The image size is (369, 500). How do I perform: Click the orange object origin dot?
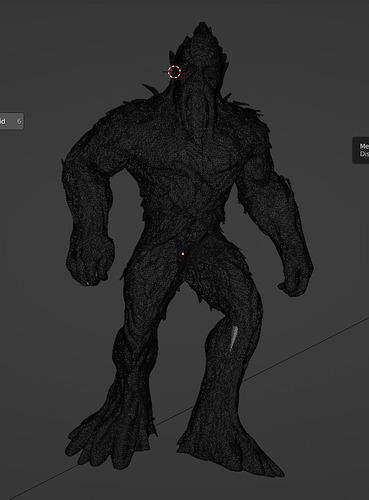click(x=183, y=254)
